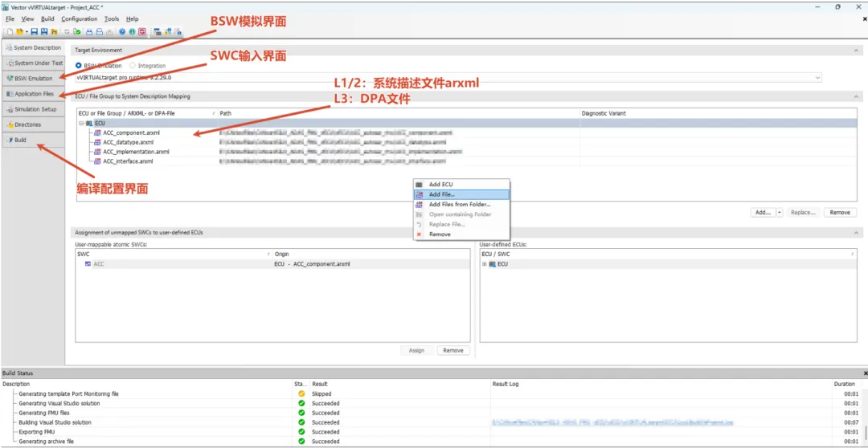
Task: Switch to the Directories tab
Action: (x=33, y=125)
